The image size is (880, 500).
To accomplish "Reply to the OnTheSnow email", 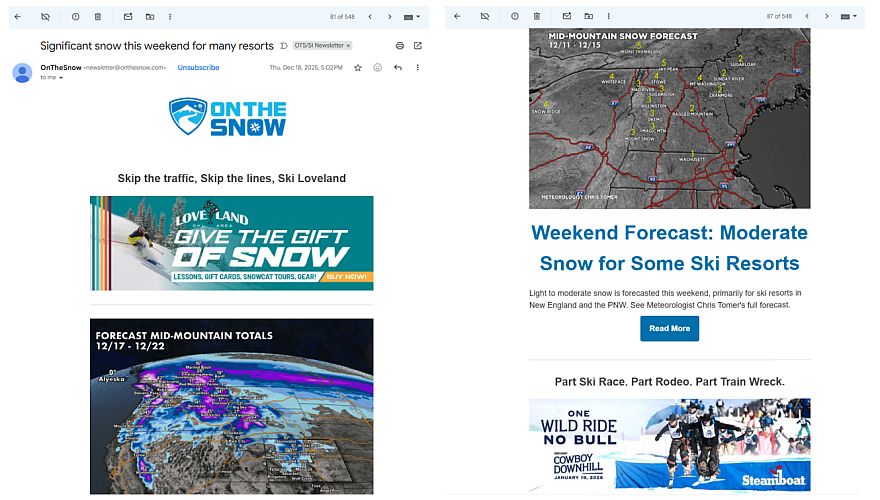I will 398,67.
